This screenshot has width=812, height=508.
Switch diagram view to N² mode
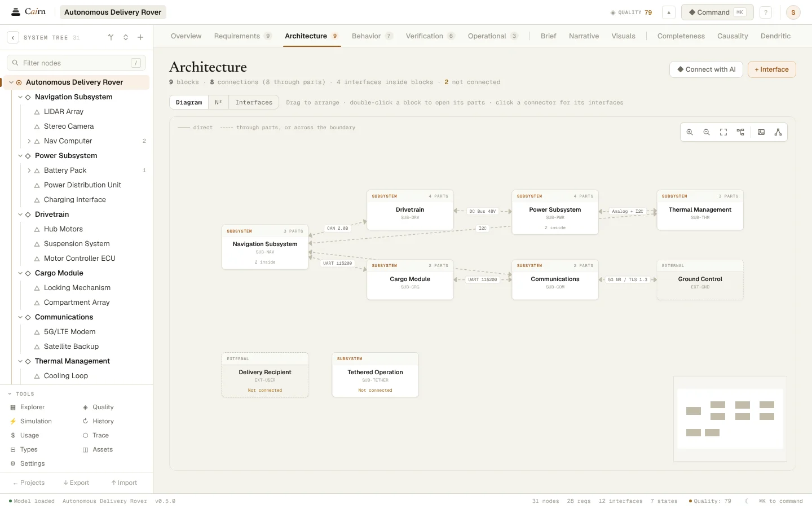218,102
